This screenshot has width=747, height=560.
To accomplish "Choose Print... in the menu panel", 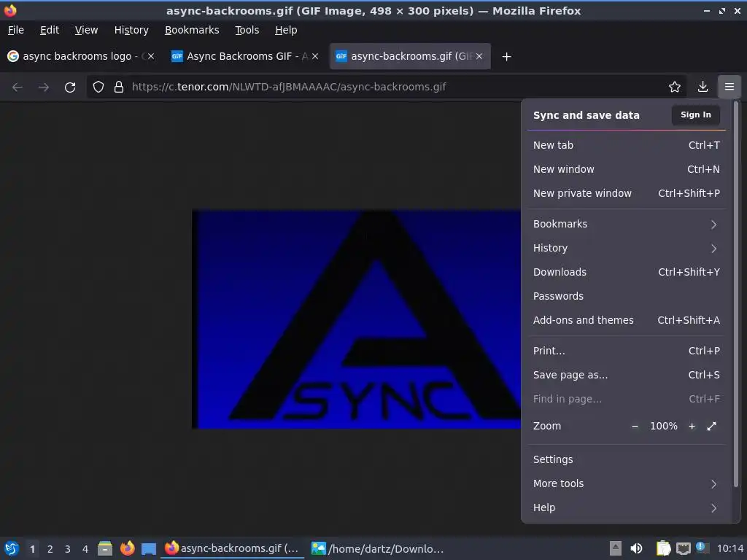I will 627,351.
